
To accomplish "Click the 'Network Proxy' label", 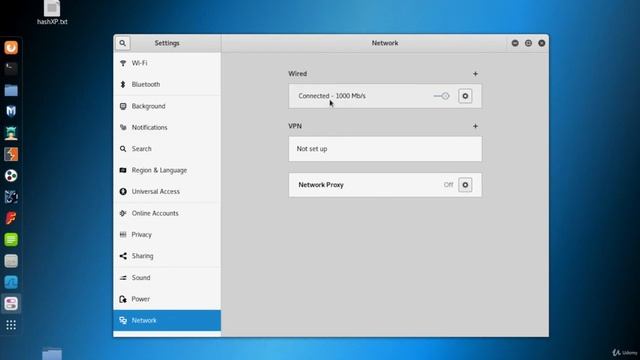I will (x=321, y=185).
